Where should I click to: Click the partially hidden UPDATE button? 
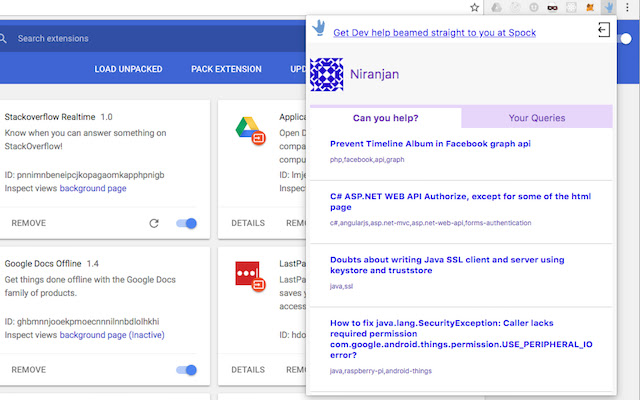pyautogui.click(x=298, y=69)
